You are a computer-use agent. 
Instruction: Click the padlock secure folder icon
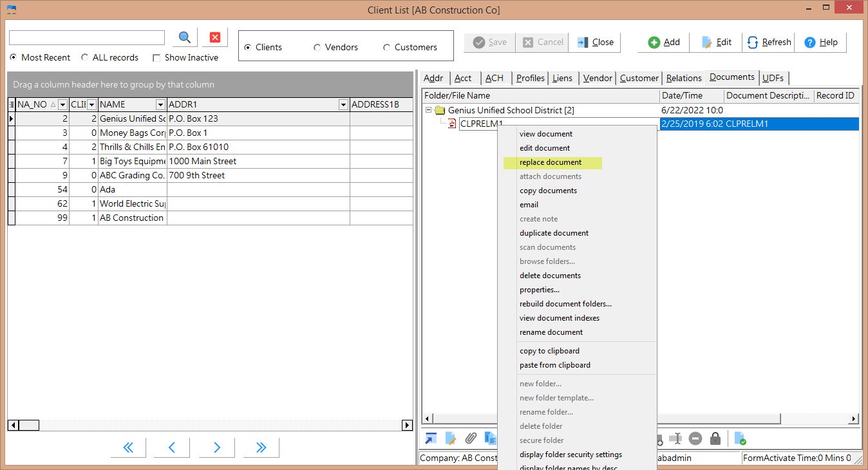click(x=715, y=439)
